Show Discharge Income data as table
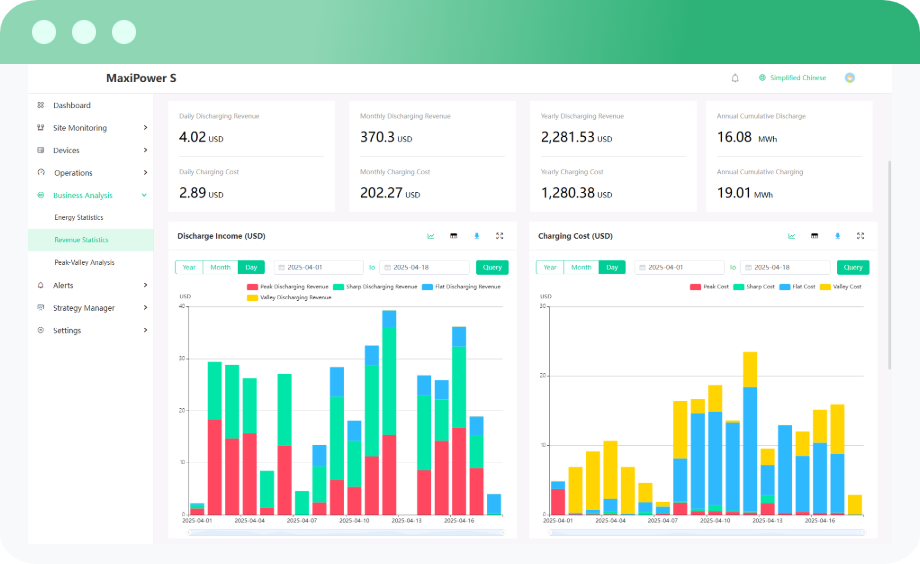This screenshot has width=920, height=564. [x=453, y=236]
